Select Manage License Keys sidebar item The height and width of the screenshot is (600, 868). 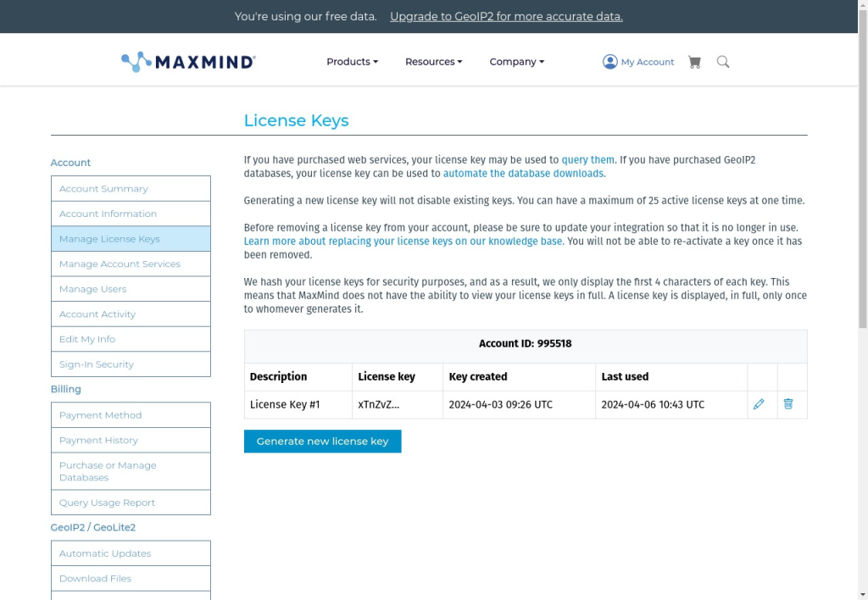point(131,239)
